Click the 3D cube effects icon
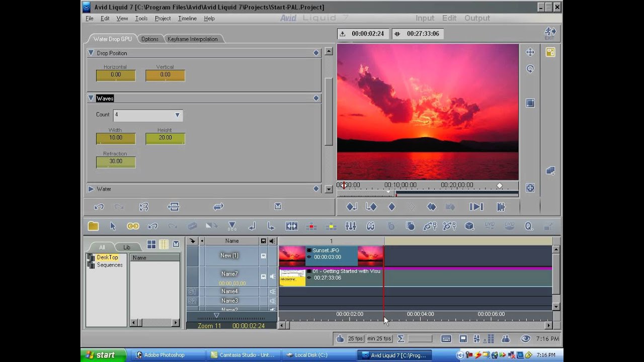Image resolution: width=644 pixels, height=362 pixels. pyautogui.click(x=469, y=226)
